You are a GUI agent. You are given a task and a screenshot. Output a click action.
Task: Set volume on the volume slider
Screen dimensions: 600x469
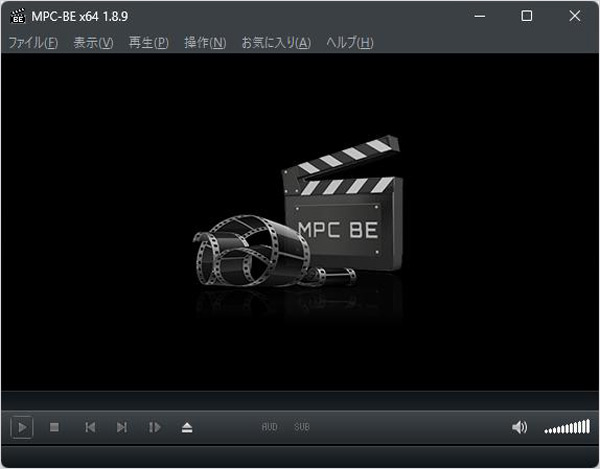click(x=567, y=427)
